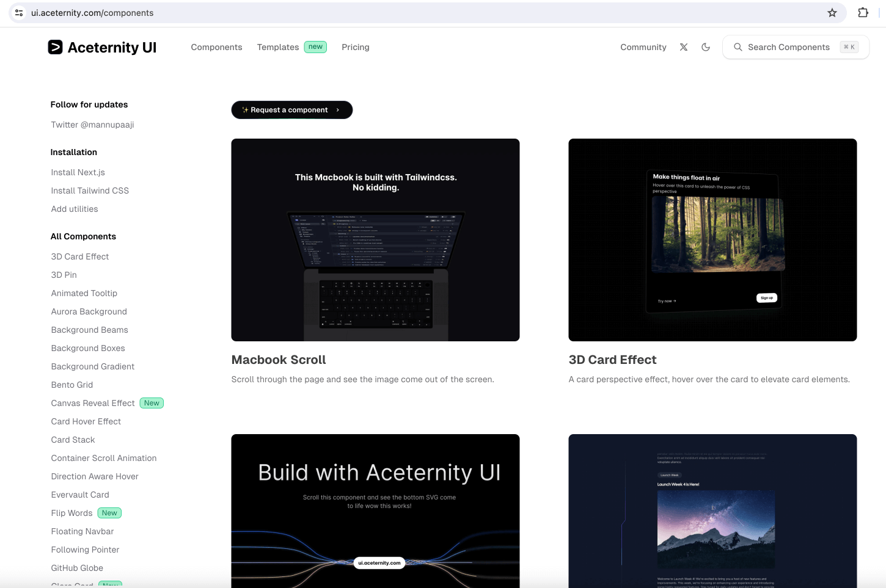Toggle dark mode with moon icon
This screenshot has width=886, height=588.
point(706,47)
